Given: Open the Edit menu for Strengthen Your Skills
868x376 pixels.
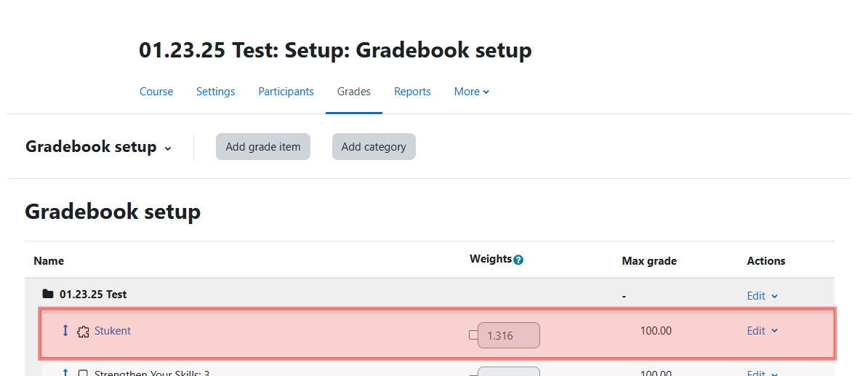Looking at the screenshot, I should tap(763, 373).
